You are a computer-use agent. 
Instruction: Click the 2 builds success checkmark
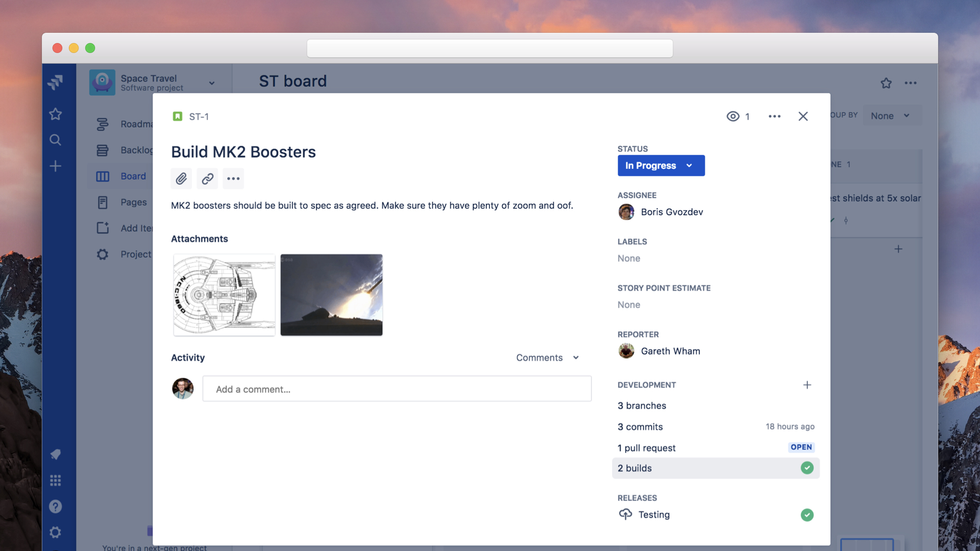(x=807, y=468)
